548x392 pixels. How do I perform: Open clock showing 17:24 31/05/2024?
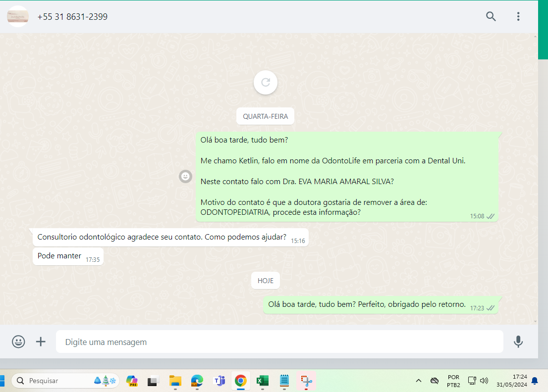tap(512, 381)
